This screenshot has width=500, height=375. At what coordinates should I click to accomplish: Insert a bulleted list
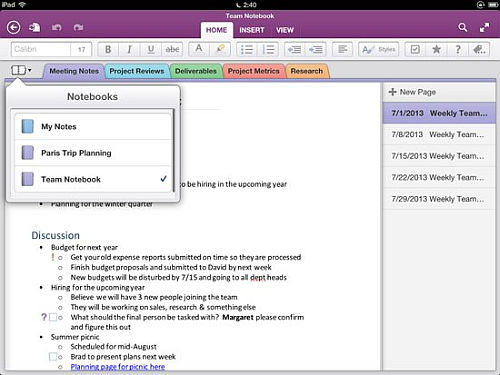click(247, 49)
